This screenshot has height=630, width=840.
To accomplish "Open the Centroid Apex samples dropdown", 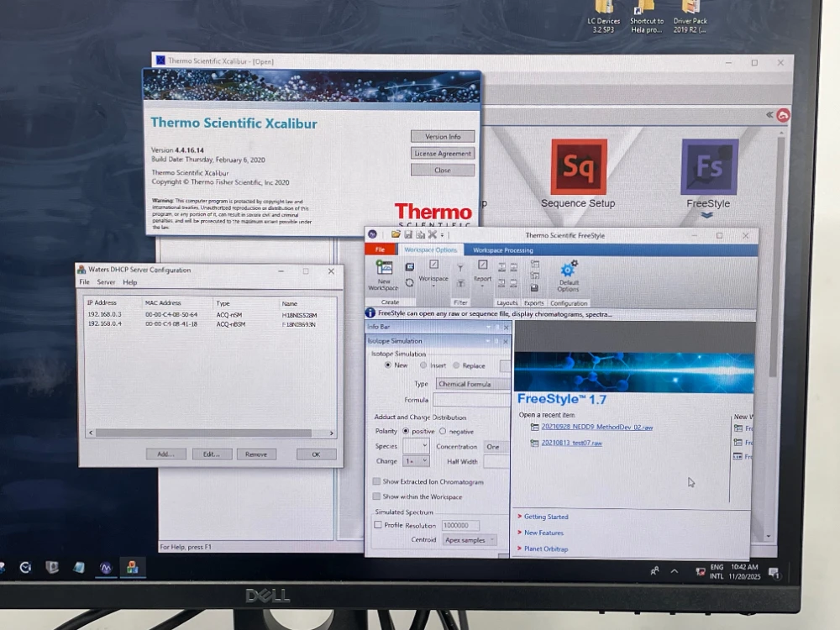I will (x=469, y=540).
